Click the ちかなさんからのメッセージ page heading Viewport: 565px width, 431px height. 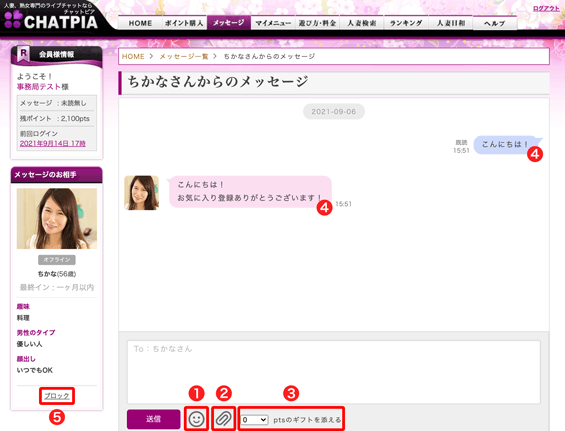[x=218, y=81]
